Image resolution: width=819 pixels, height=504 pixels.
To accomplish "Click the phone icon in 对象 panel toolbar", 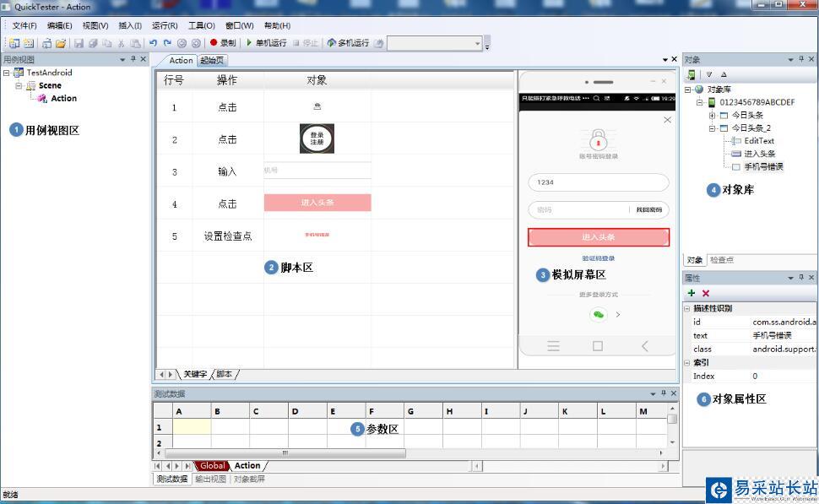I will tap(692, 74).
